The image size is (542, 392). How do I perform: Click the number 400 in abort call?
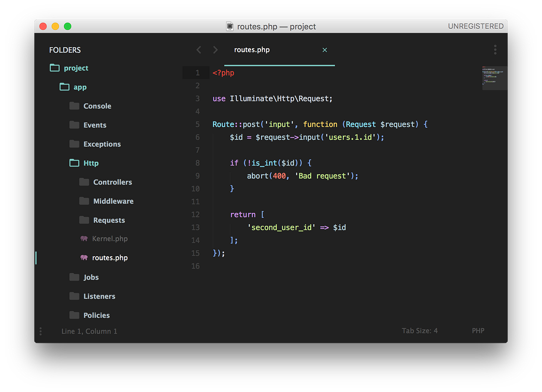279,176
